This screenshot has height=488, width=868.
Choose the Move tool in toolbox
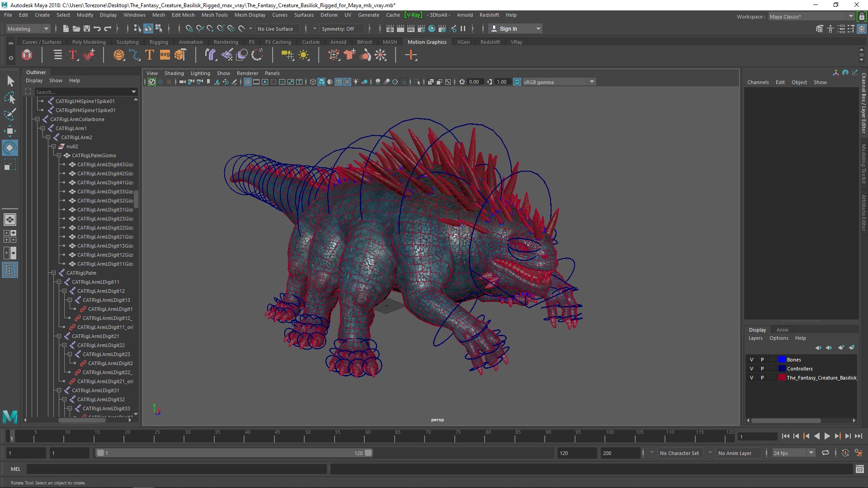(10, 131)
